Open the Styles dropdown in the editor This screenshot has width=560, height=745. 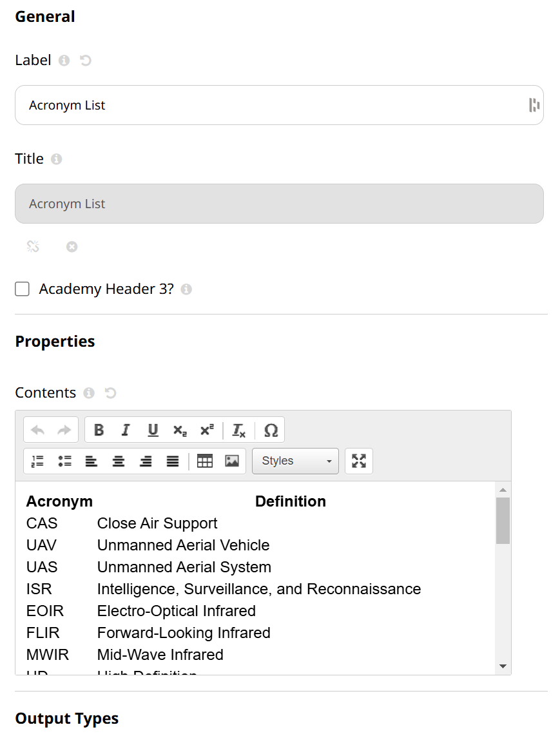point(294,461)
